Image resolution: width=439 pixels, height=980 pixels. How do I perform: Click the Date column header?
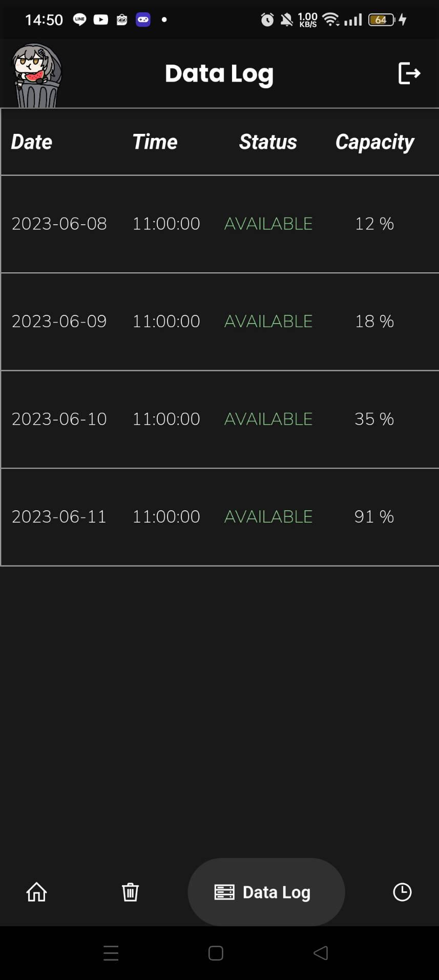tap(32, 142)
